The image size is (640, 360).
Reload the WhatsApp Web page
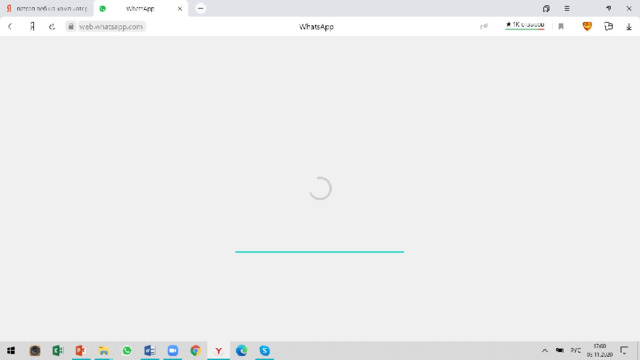tap(52, 27)
